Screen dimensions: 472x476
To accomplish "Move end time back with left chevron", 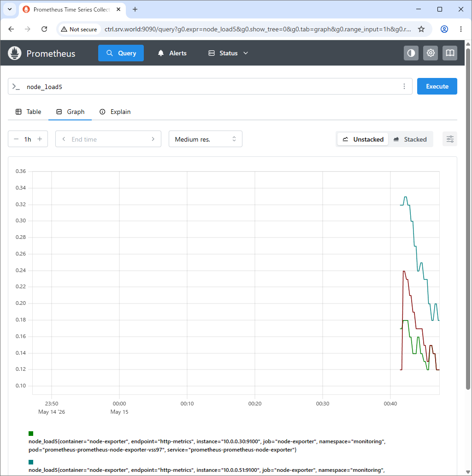I will coord(64,139).
